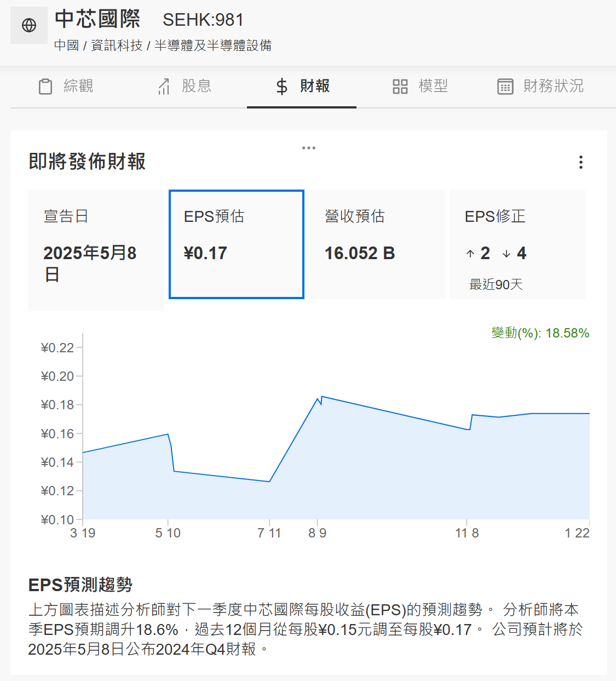Click the 16.052 B revenue value
The height and width of the screenshot is (681, 616).
[x=360, y=253]
